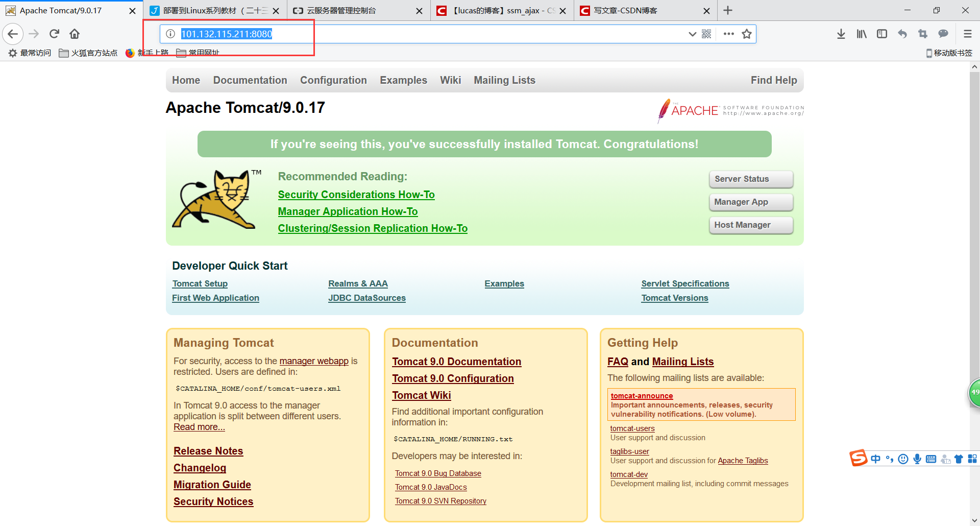
Task: Open a new browser tab
Action: coord(728,10)
